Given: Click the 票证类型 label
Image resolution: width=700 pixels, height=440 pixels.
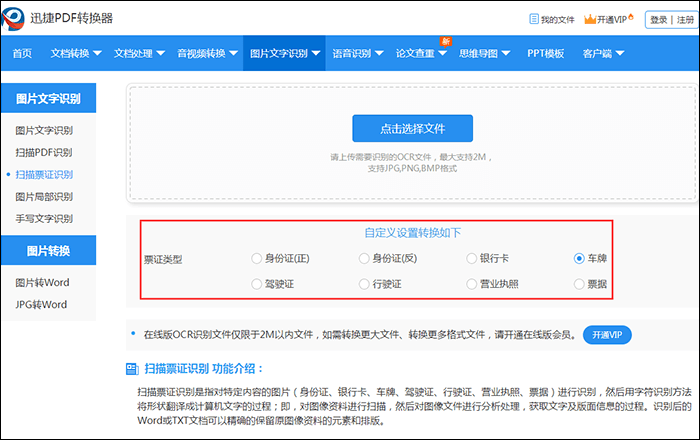Looking at the screenshot, I should (x=163, y=259).
